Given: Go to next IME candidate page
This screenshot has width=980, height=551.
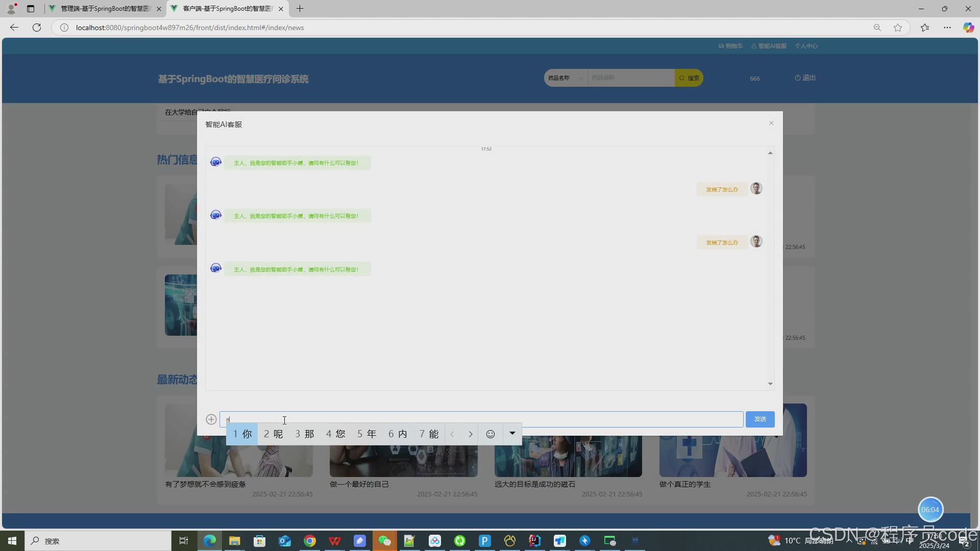Looking at the screenshot, I should point(470,434).
